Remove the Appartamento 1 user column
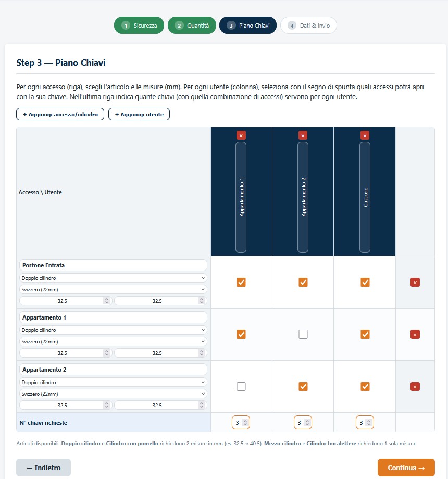This screenshot has width=448, height=479. [241, 136]
